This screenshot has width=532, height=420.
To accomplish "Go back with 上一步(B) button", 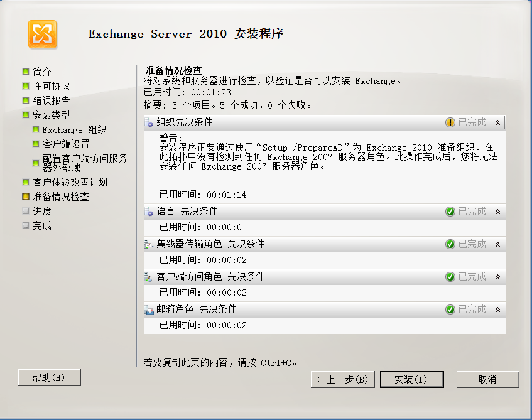I will (343, 379).
